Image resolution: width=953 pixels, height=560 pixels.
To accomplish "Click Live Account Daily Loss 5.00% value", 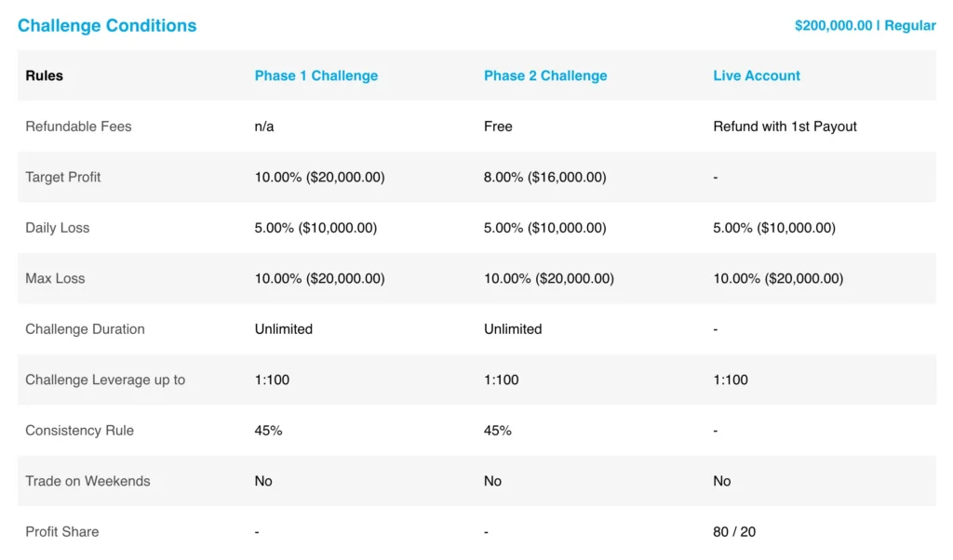I will (774, 228).
